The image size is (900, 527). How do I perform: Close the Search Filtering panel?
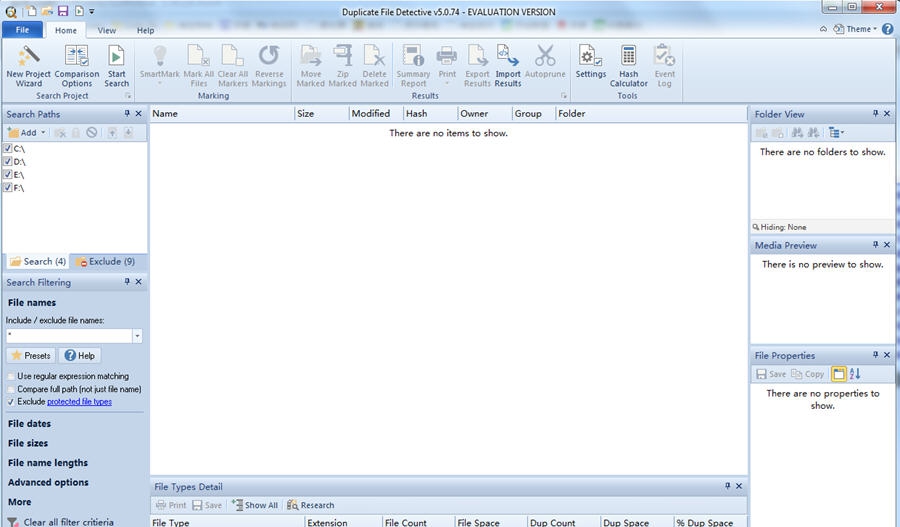coord(138,282)
